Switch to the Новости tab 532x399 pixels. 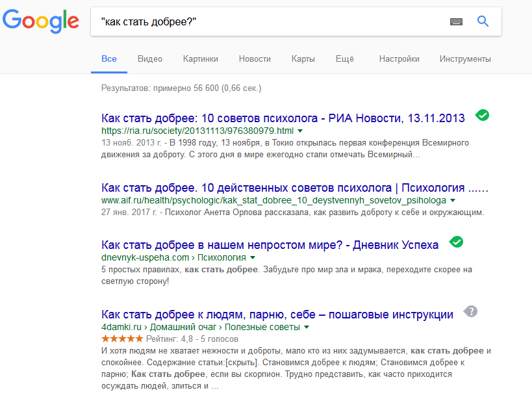[x=255, y=59]
